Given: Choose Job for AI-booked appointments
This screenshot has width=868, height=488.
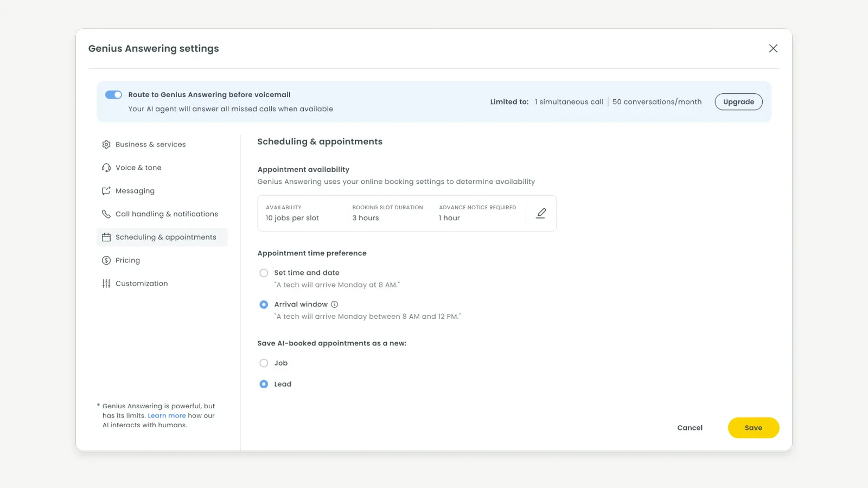Looking at the screenshot, I should pos(264,363).
